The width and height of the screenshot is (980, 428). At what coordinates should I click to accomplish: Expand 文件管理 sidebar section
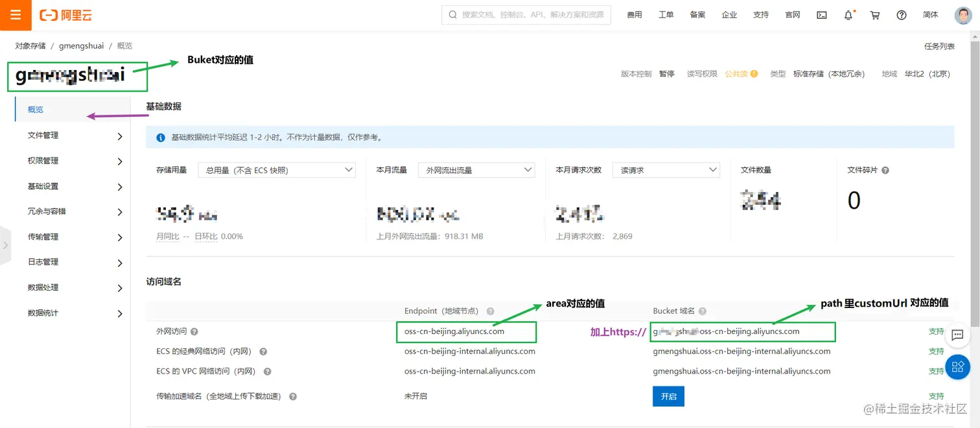click(x=72, y=136)
